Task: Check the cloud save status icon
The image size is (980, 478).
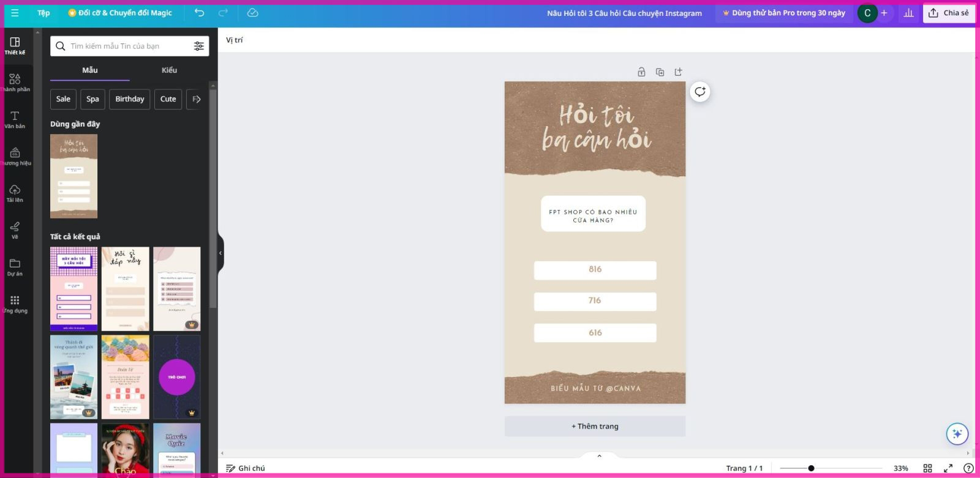Action: pos(252,13)
